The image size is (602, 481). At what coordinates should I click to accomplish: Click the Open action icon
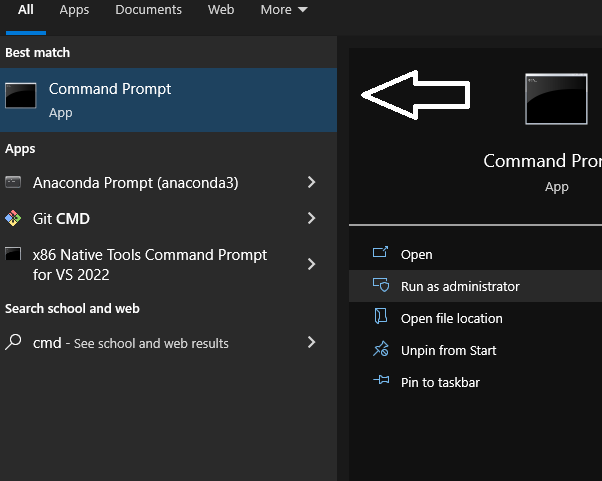point(380,252)
